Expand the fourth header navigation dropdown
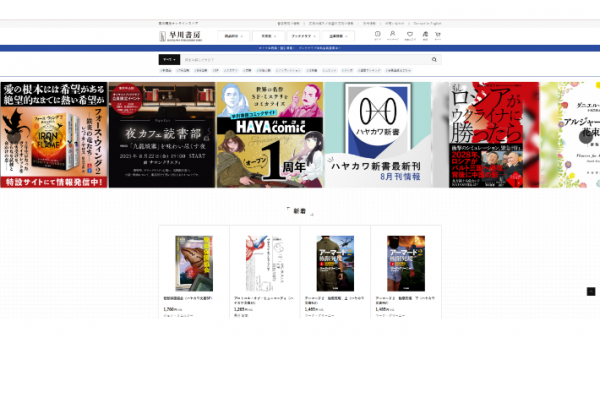Image resolution: width=600 pixels, height=400 pixels. point(339,36)
